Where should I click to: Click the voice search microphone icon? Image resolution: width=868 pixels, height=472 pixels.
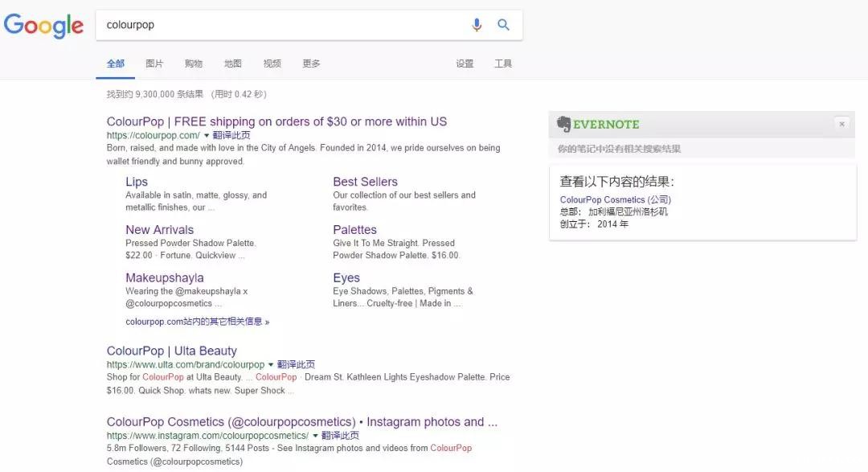477,25
